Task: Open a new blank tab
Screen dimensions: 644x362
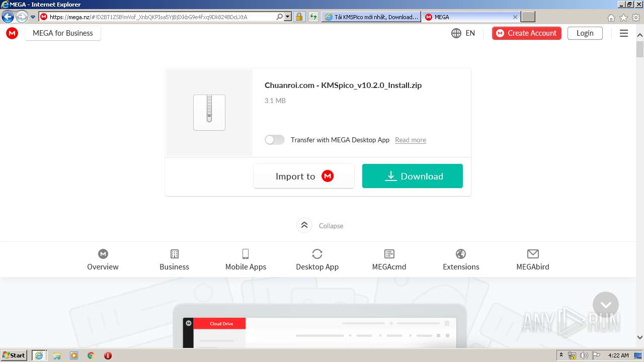Action: point(528,17)
